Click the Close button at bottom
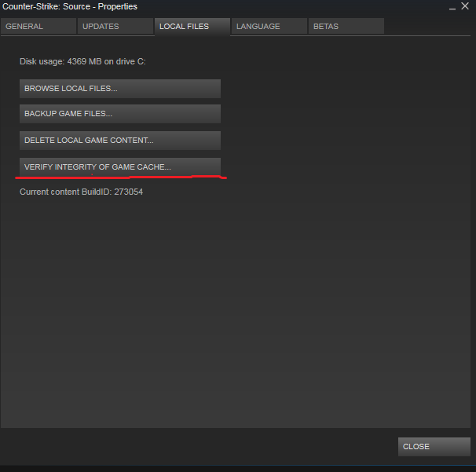 point(434,447)
